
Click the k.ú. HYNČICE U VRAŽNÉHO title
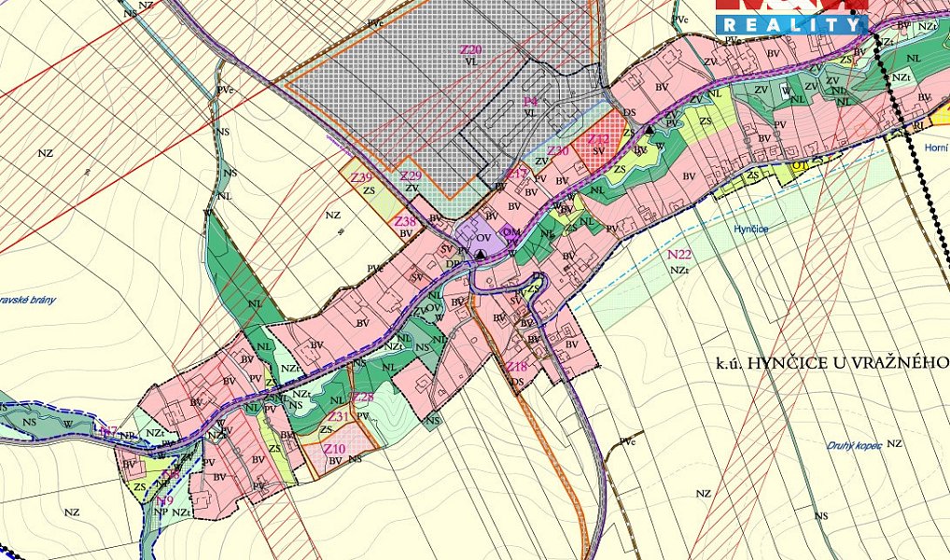point(831,364)
